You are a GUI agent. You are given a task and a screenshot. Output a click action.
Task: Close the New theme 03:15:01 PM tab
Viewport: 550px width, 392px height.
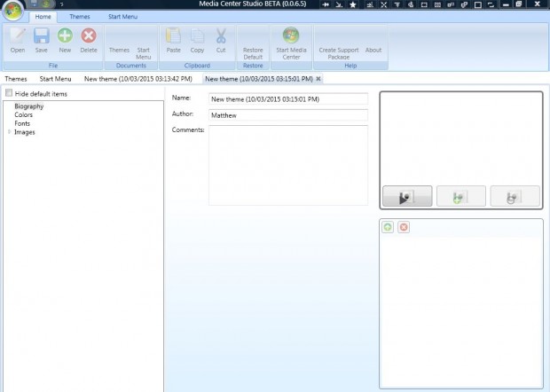coord(318,79)
